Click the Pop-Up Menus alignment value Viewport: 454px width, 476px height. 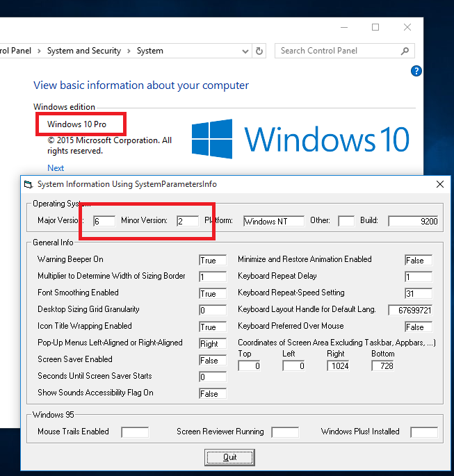tap(213, 344)
